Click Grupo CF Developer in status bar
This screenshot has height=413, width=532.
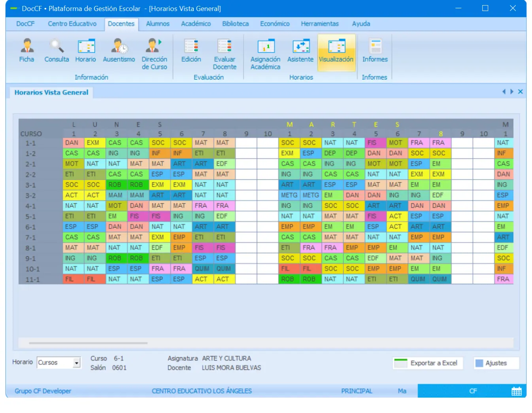point(43,391)
